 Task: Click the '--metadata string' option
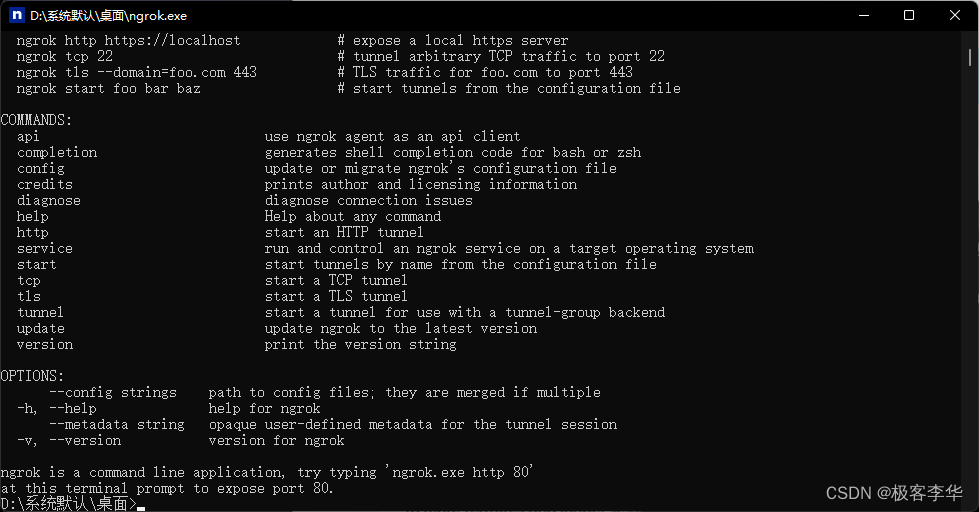tap(117, 425)
